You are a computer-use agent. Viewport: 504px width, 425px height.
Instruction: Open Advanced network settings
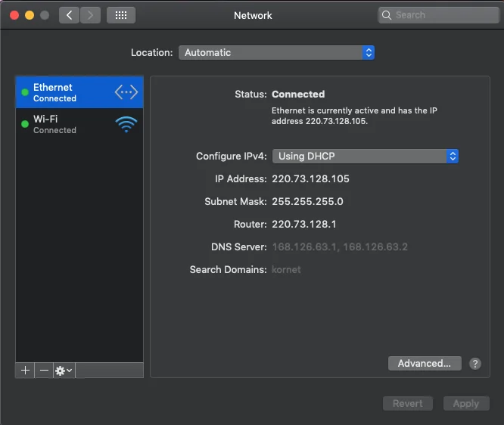(x=424, y=364)
